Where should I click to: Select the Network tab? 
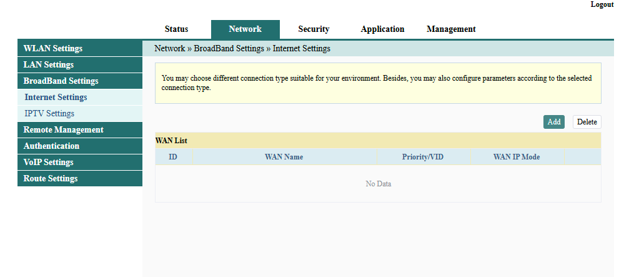245,29
